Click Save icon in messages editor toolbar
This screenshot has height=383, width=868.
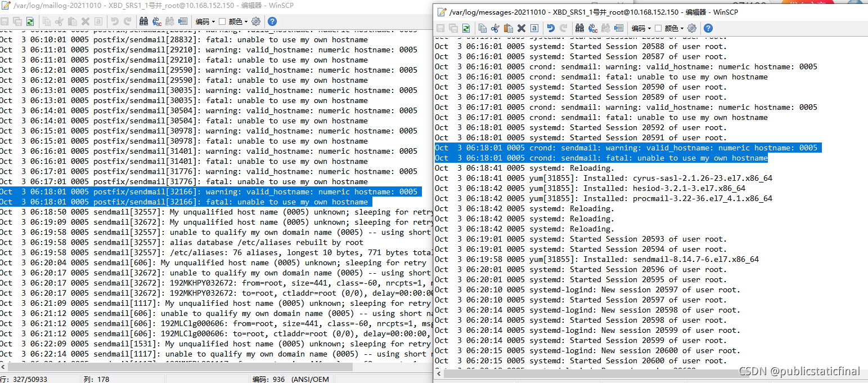tap(440, 28)
